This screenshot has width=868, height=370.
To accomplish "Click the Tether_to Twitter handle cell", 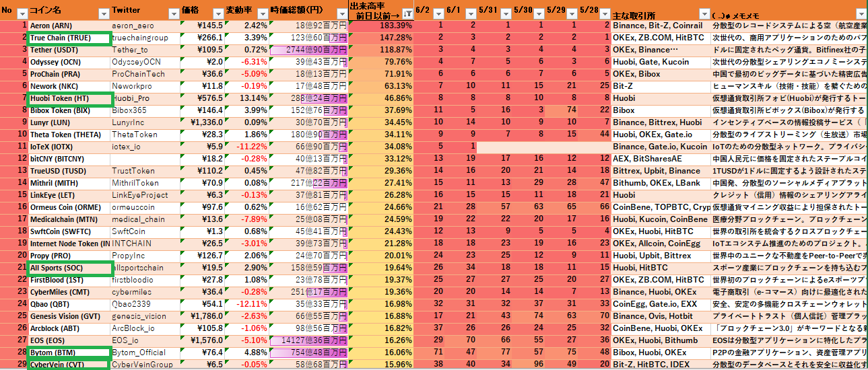I will click(x=145, y=50).
